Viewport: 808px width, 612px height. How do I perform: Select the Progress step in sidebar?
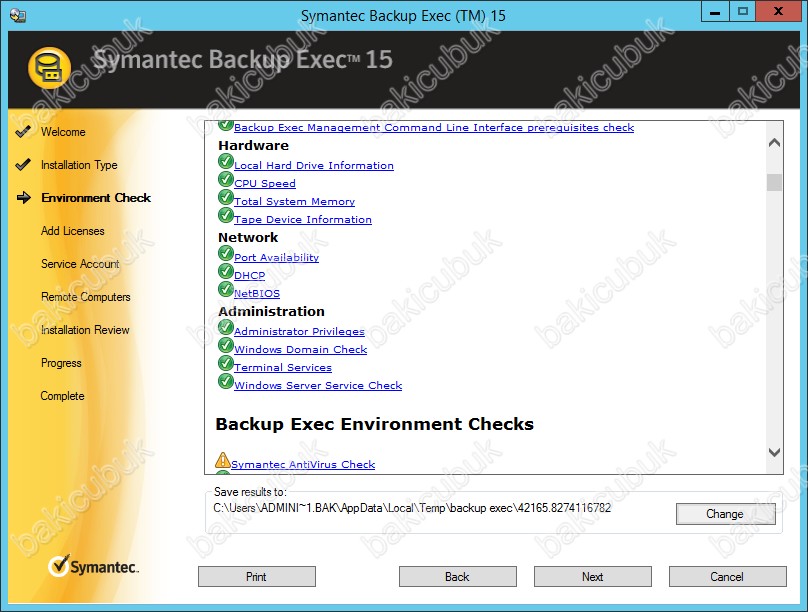tap(61, 363)
